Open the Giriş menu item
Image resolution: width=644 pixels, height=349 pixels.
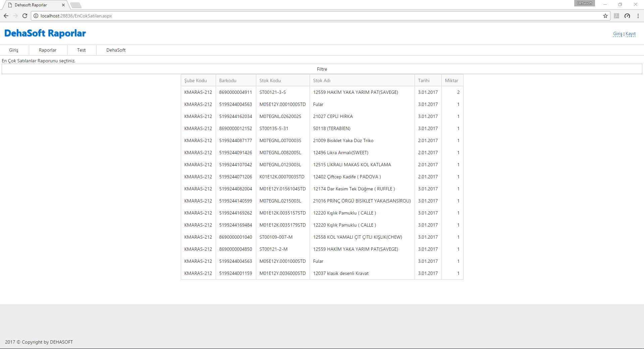click(x=14, y=50)
